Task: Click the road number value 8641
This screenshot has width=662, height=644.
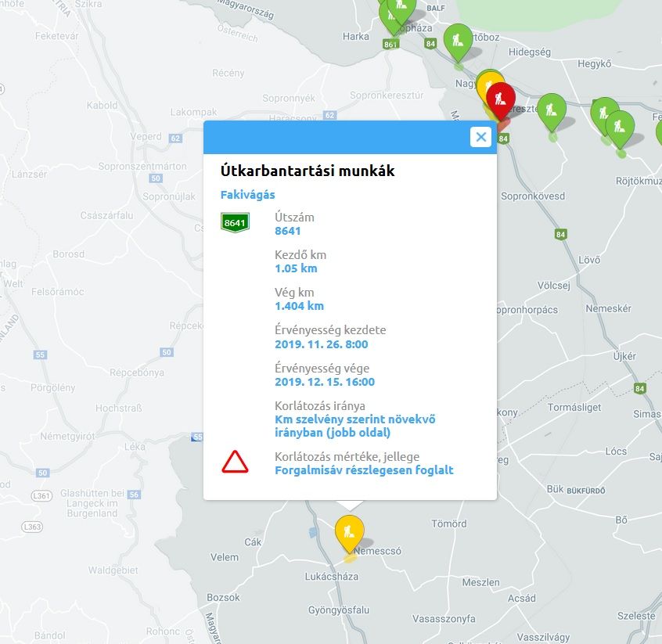Action: click(x=288, y=231)
